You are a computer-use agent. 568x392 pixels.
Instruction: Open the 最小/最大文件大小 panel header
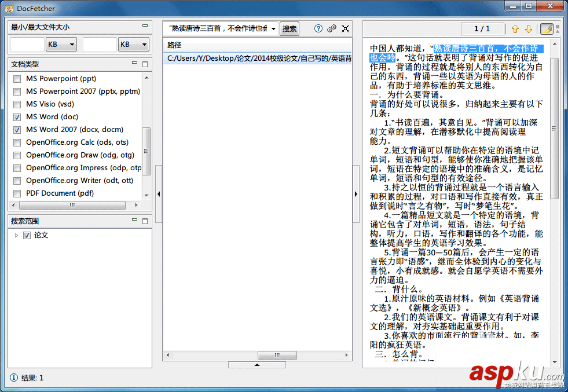click(41, 26)
